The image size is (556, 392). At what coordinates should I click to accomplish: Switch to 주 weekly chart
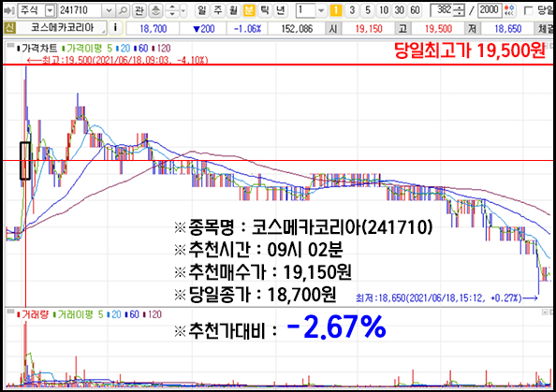217,10
